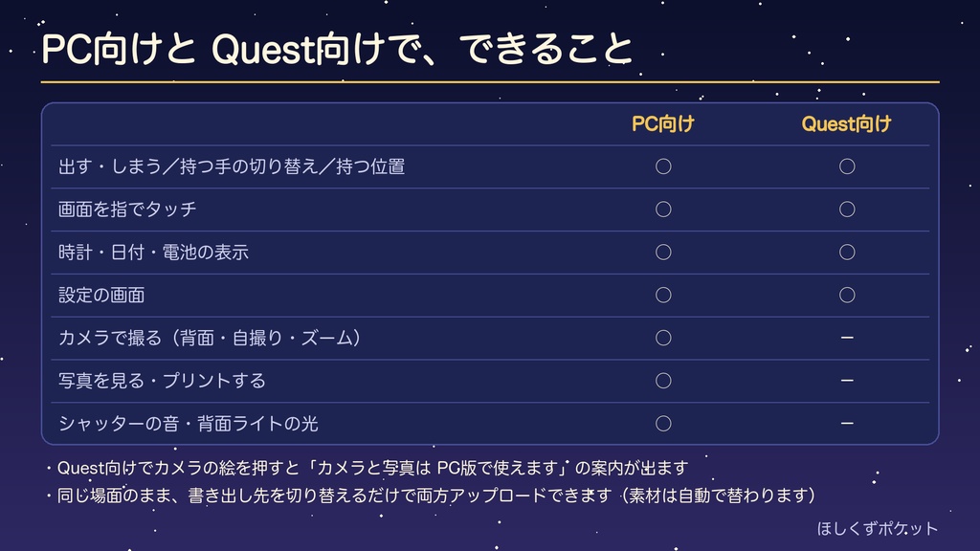This screenshot has height=551, width=980.
Task: Click the slide title PC向けと Quest向けで、できること
Action: (338, 49)
